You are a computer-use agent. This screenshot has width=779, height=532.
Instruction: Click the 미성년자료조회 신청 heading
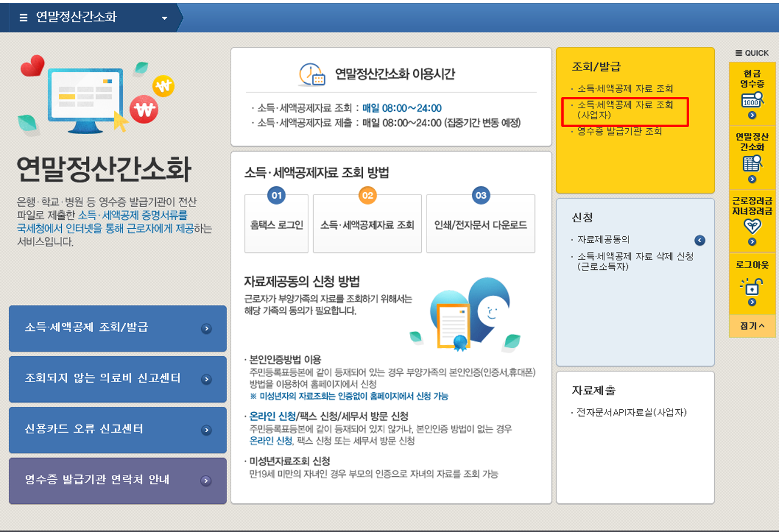[x=289, y=461]
